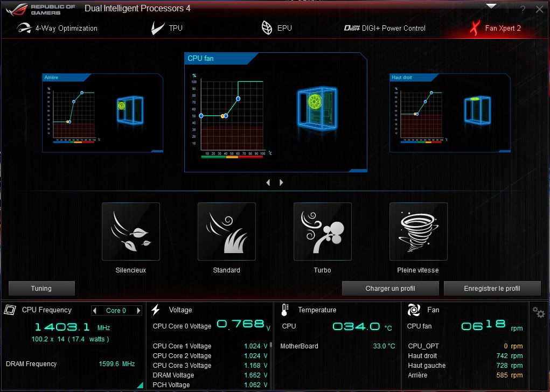Click Enregistrer le profil button
The image size is (550, 392).
pos(492,288)
